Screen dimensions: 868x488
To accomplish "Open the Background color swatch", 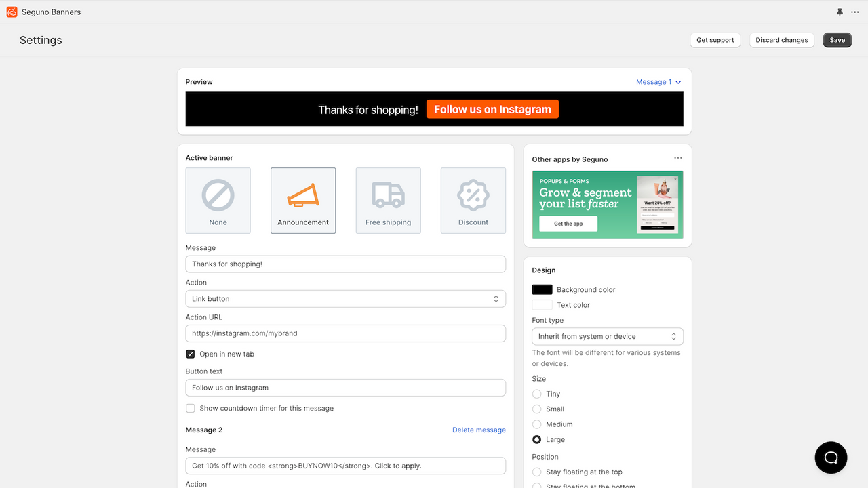I will (541, 289).
